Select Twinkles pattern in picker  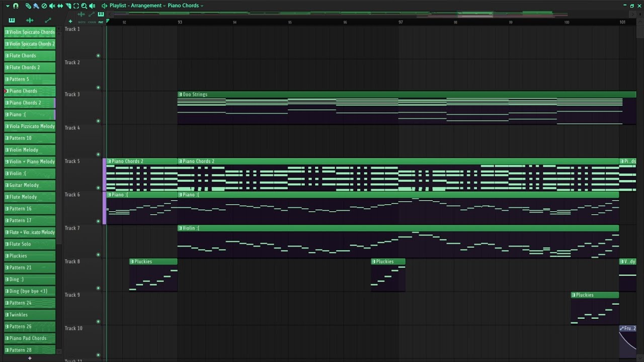[30, 315]
